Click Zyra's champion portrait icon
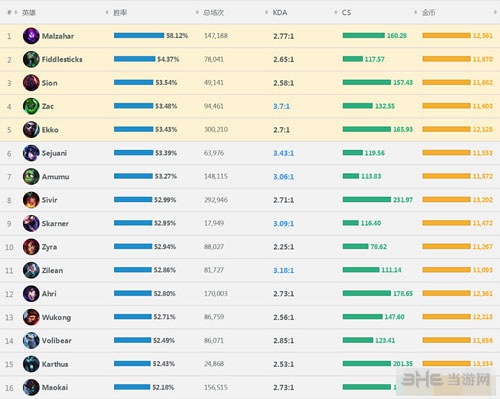The height and width of the screenshot is (399, 500). pyautogui.click(x=31, y=247)
